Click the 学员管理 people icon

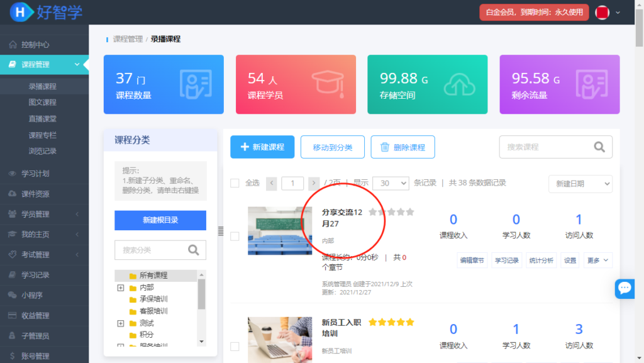coord(13,213)
